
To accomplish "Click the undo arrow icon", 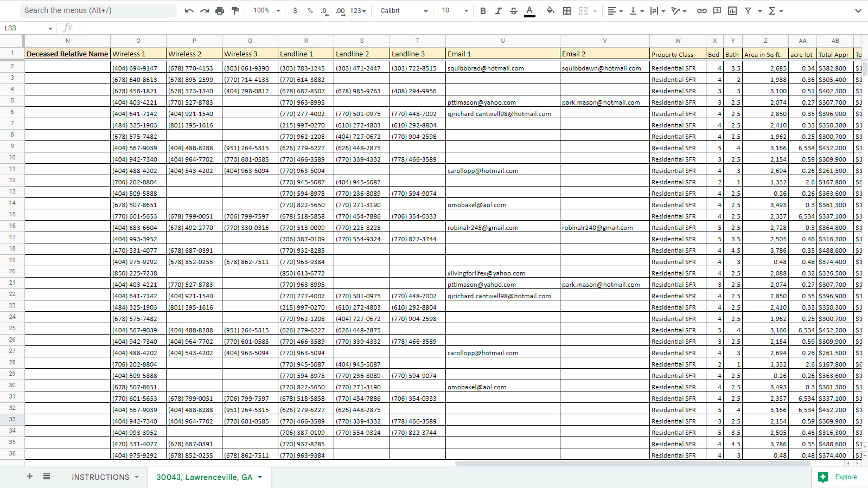I will tap(189, 11).
